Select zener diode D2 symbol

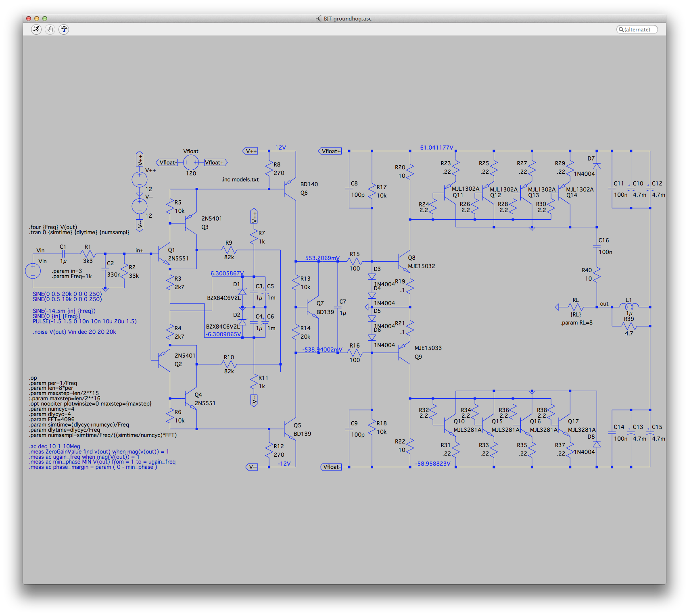click(x=242, y=322)
